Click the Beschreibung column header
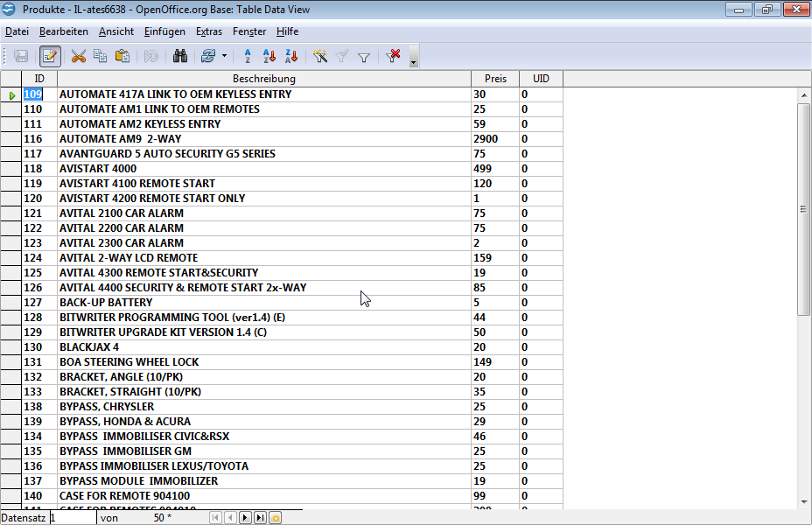The height and width of the screenshot is (525, 812). (264, 79)
